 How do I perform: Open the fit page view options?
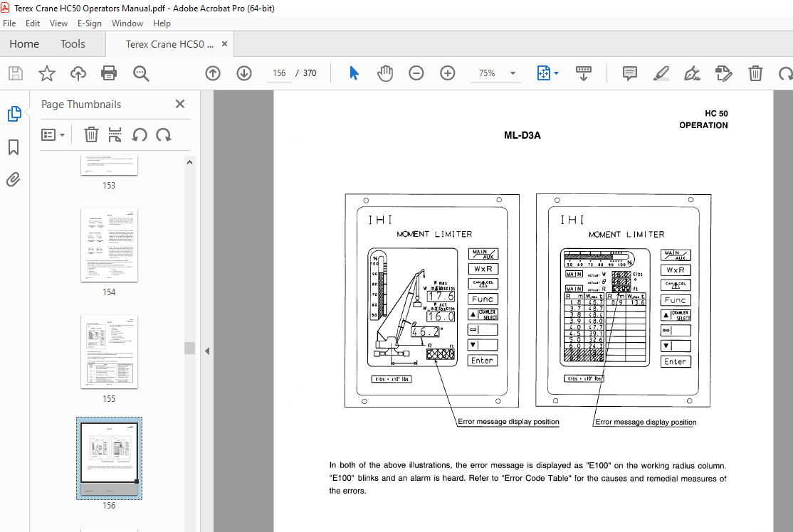547,73
